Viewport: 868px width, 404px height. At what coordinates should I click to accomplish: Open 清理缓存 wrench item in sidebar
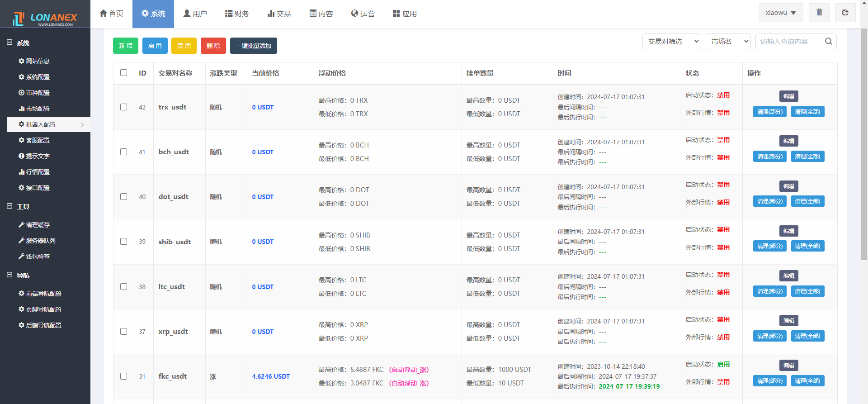(x=38, y=225)
